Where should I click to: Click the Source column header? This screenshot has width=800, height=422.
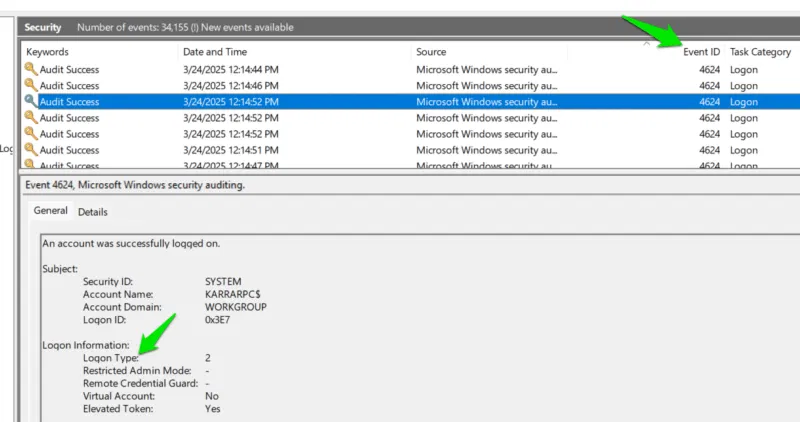[431, 52]
